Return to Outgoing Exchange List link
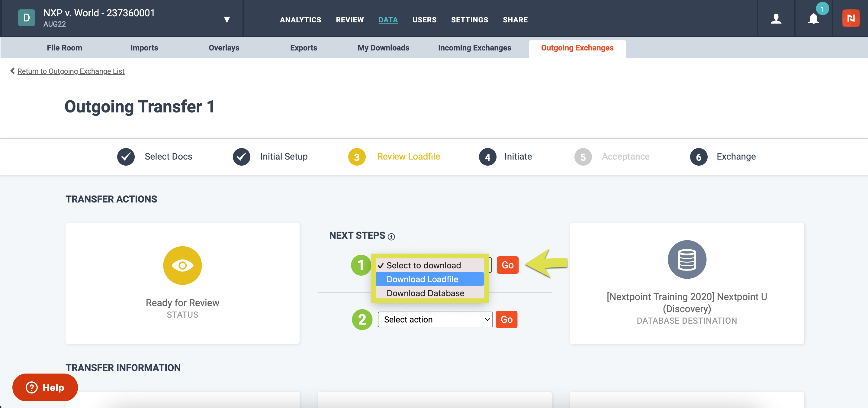Viewport: 868px width, 408px height. coord(71,71)
